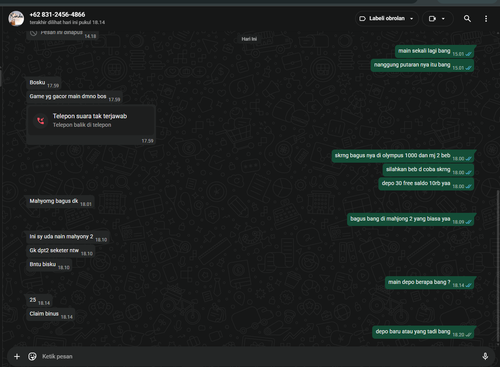Select message 'main sekali lagi bang'
This screenshot has width=500, height=367.
tap(435, 51)
